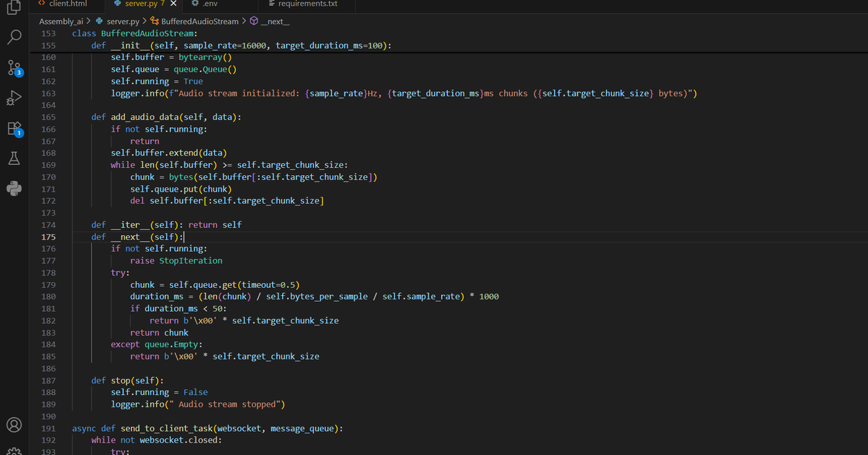Click self.running = True line

point(157,81)
